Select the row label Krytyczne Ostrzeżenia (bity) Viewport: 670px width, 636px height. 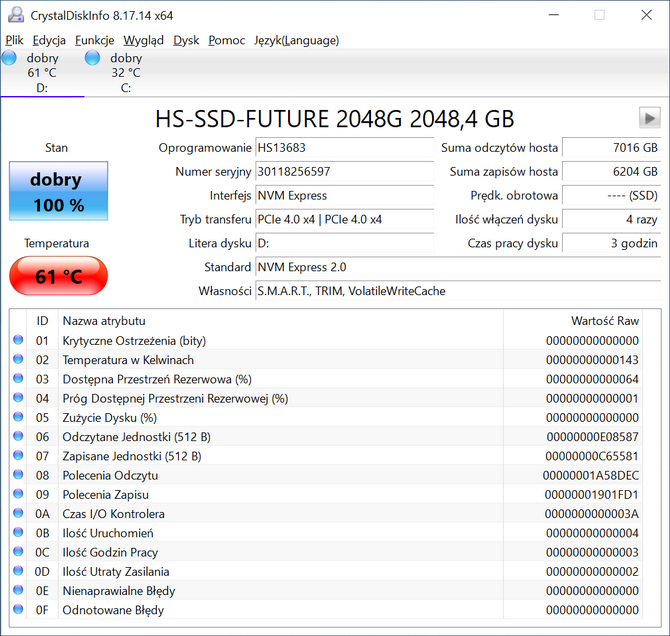(x=134, y=341)
